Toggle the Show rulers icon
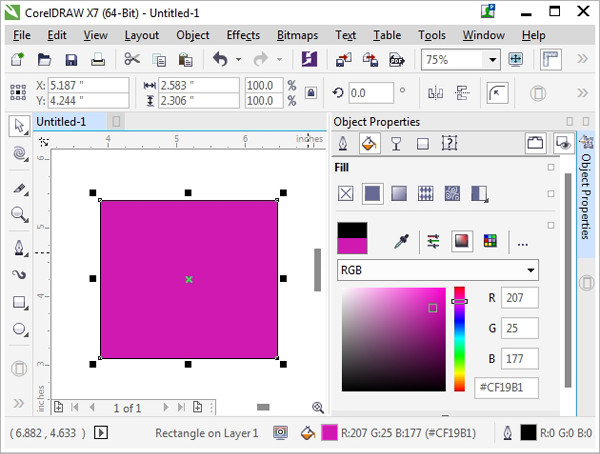The image size is (600, 454). pyautogui.click(x=551, y=59)
